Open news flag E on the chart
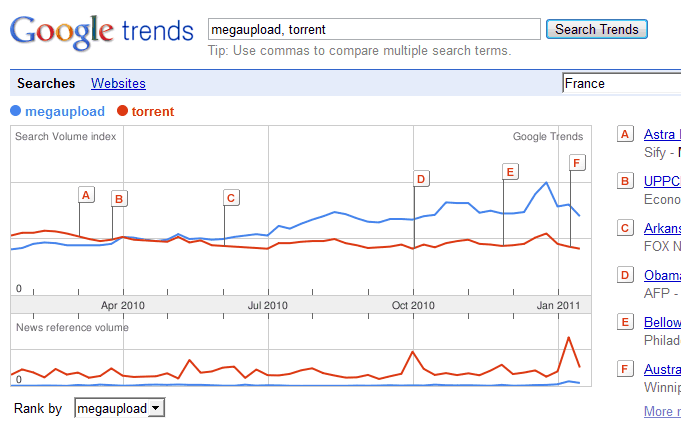The height and width of the screenshot is (430, 681). point(510,172)
